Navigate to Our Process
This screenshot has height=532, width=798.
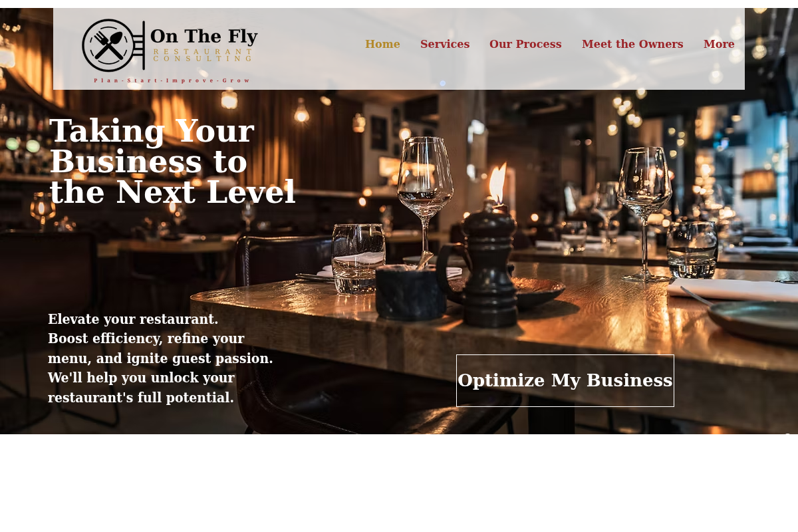(x=525, y=44)
